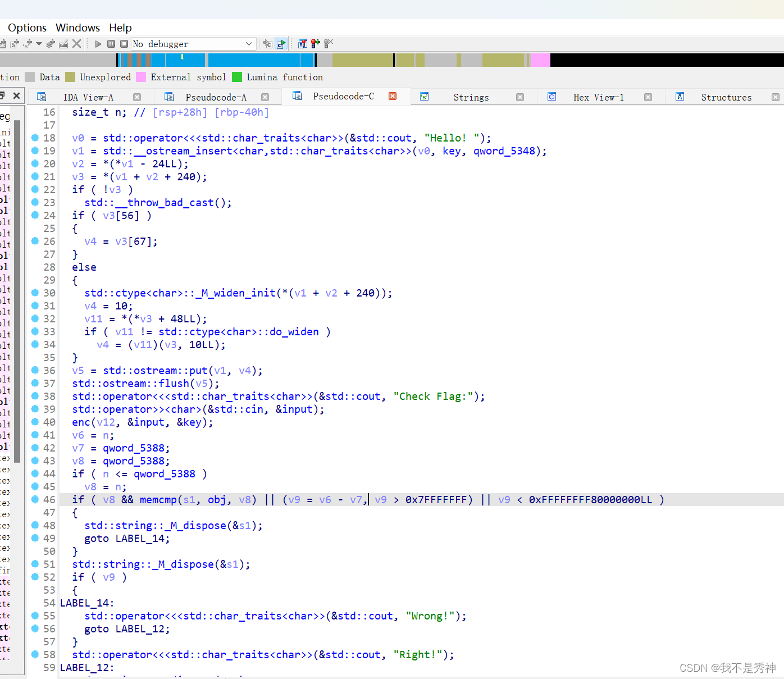The image size is (784, 679).
Task: Close the Strings tab
Action: 520,97
